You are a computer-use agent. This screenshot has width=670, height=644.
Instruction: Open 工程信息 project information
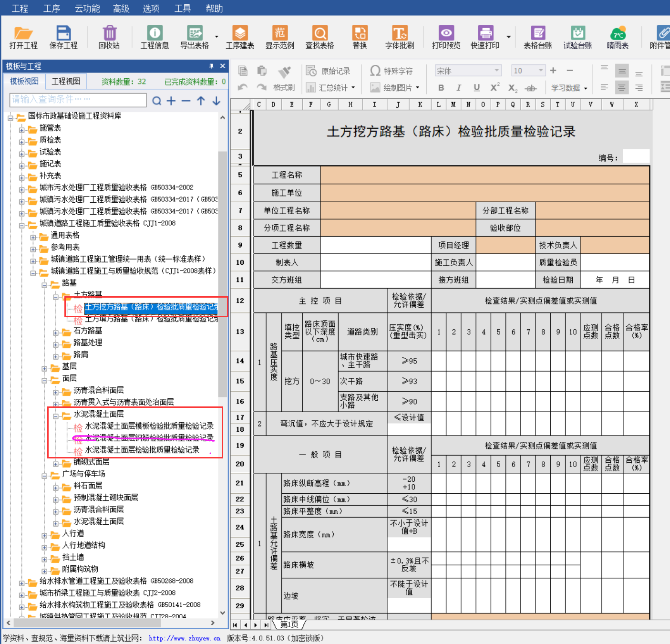click(x=155, y=37)
